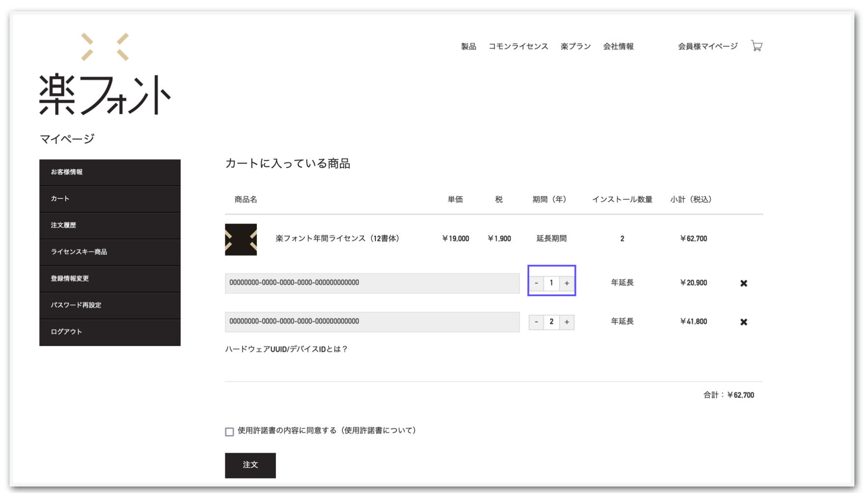This screenshot has height=493, width=868.
Task: Increase the second row's period with plus
Action: pos(567,322)
